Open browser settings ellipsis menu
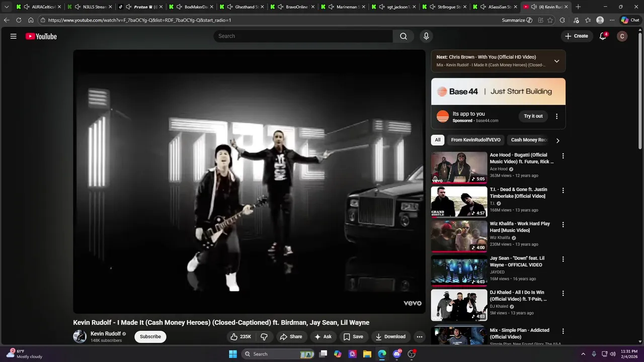This screenshot has width=644, height=362. (x=612, y=20)
